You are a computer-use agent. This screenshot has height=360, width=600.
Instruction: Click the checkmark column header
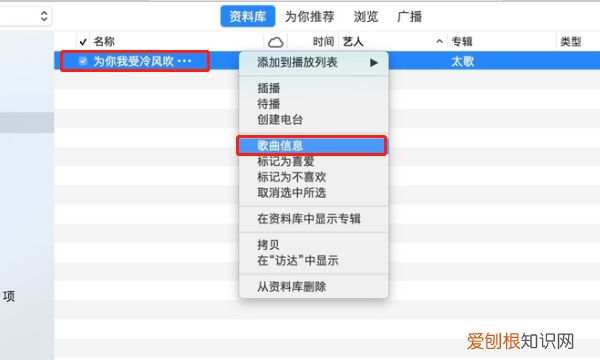click(x=83, y=41)
